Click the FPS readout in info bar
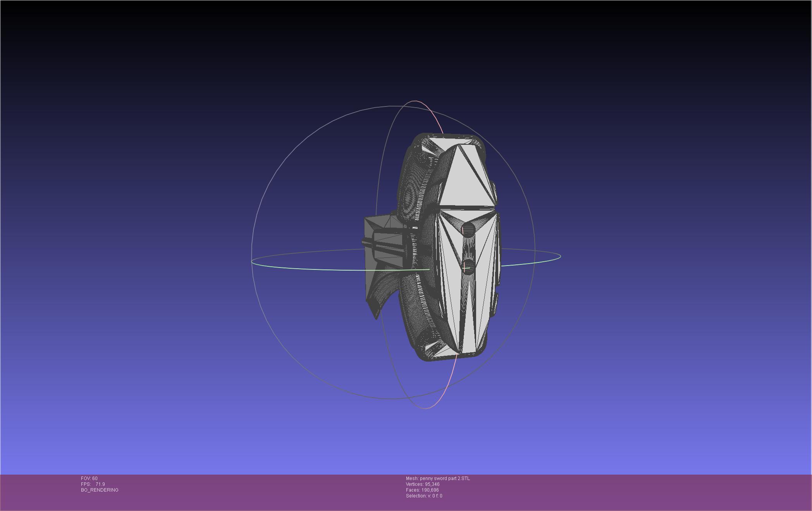This screenshot has width=812, height=511. [93, 484]
